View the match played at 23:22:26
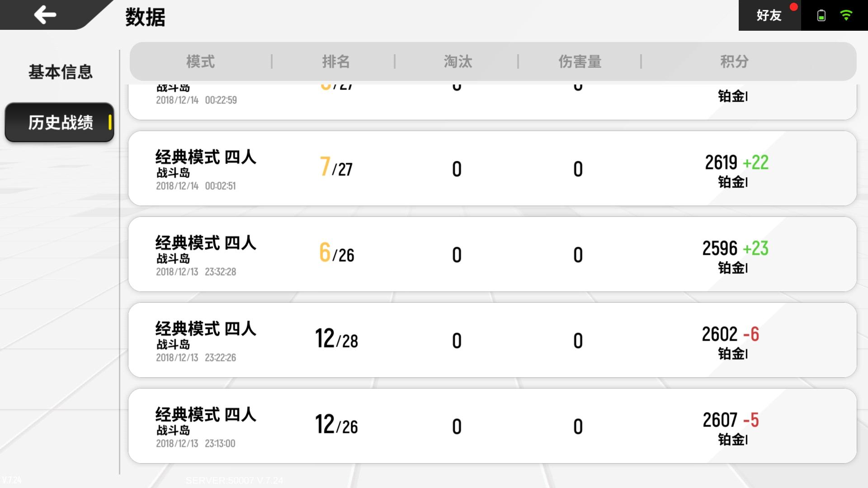The width and height of the screenshot is (868, 488). point(492,340)
